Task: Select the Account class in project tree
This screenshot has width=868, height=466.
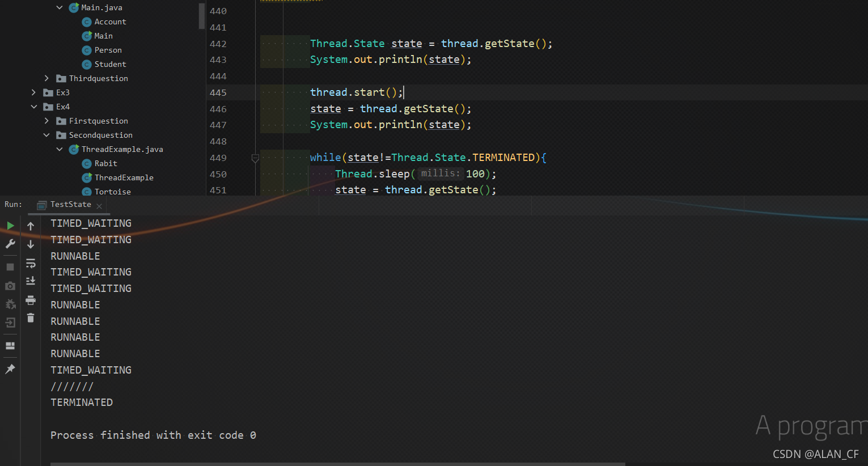Action: (x=110, y=22)
